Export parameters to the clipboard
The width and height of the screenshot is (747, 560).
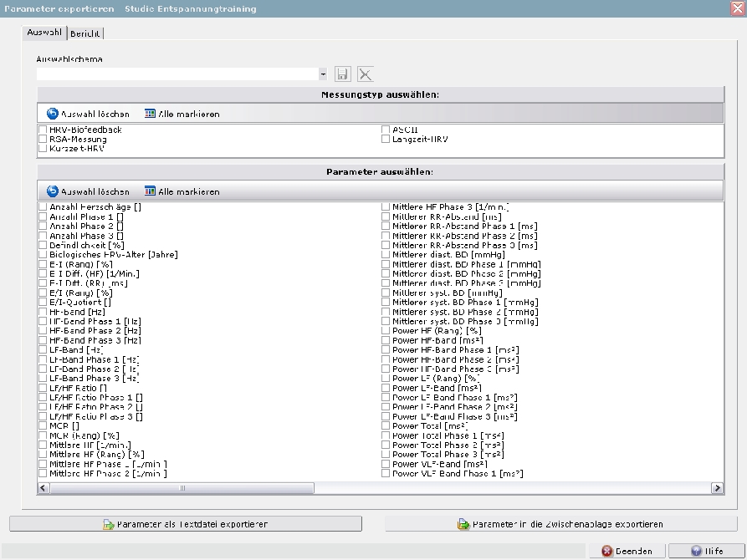[561, 524]
